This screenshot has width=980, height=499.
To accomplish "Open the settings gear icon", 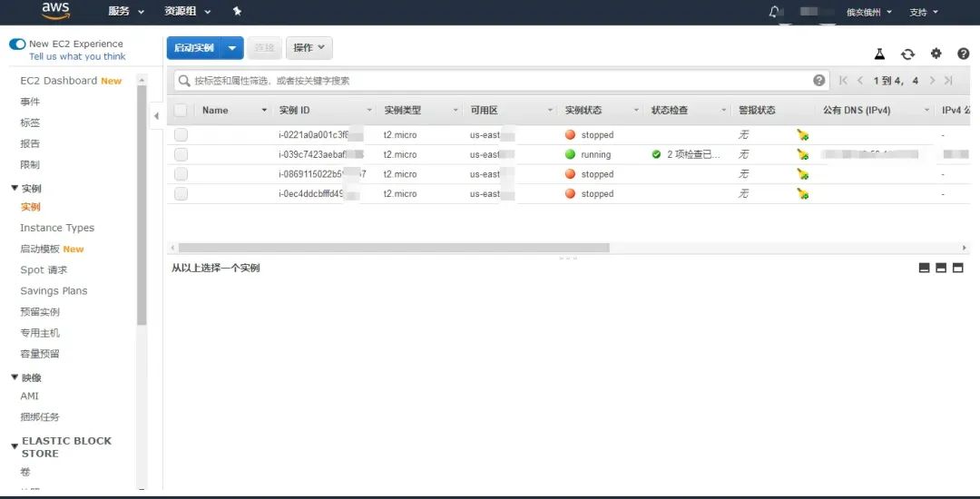I will (x=936, y=54).
